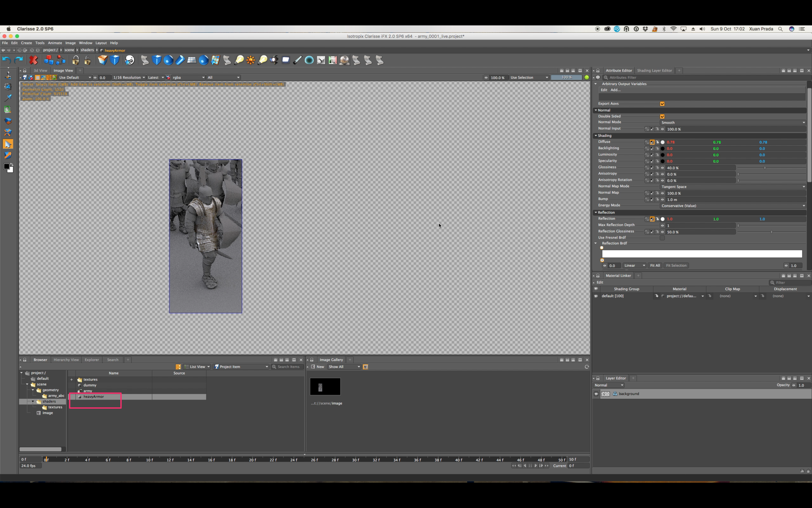This screenshot has height=508, width=812.
Task: Open the 1/16 Resolution dropdown
Action: click(129, 78)
